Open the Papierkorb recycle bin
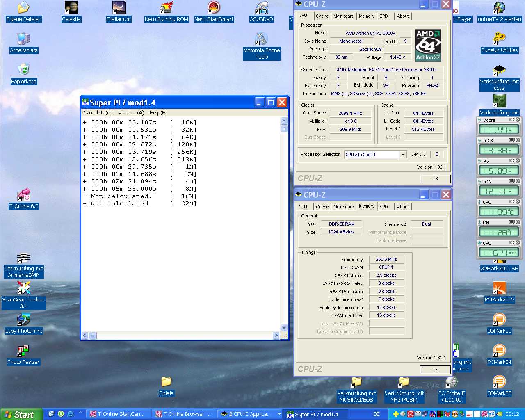525x420 pixels. (24, 74)
